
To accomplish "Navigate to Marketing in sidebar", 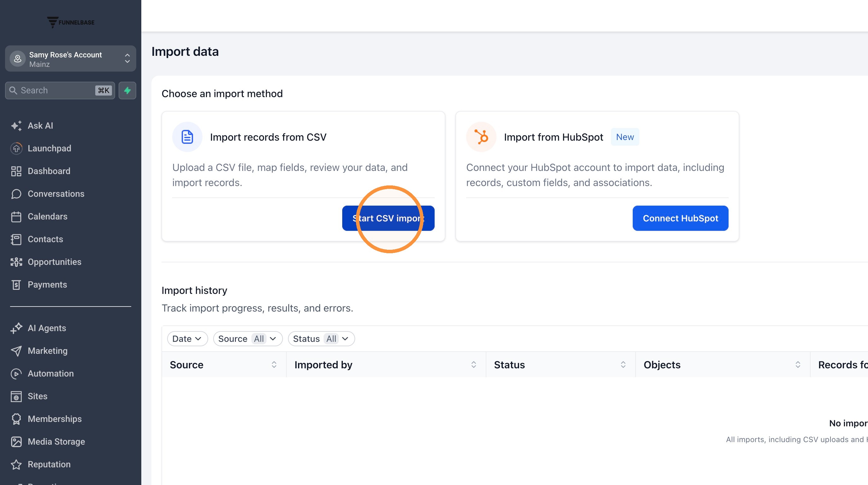I will (x=48, y=351).
